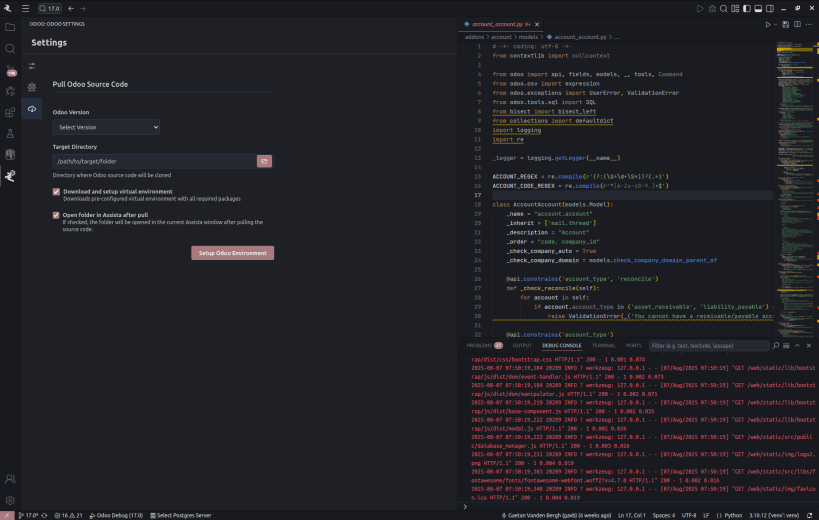Switch to the Terminal tab
The height and width of the screenshot is (520, 819).
(603, 346)
